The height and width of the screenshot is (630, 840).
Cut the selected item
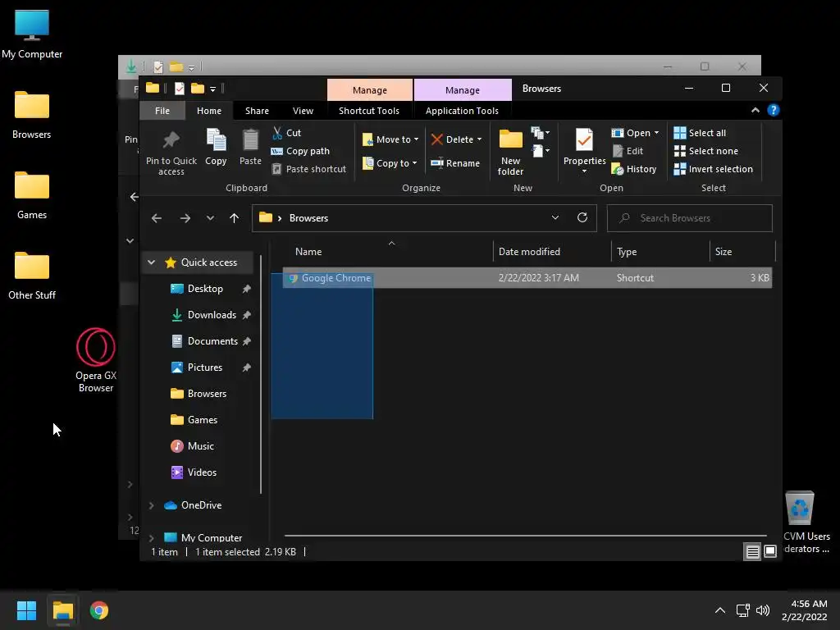pyautogui.click(x=286, y=132)
